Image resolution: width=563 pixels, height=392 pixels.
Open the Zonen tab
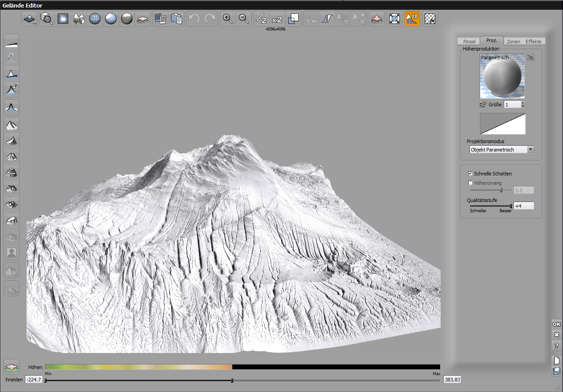click(513, 42)
